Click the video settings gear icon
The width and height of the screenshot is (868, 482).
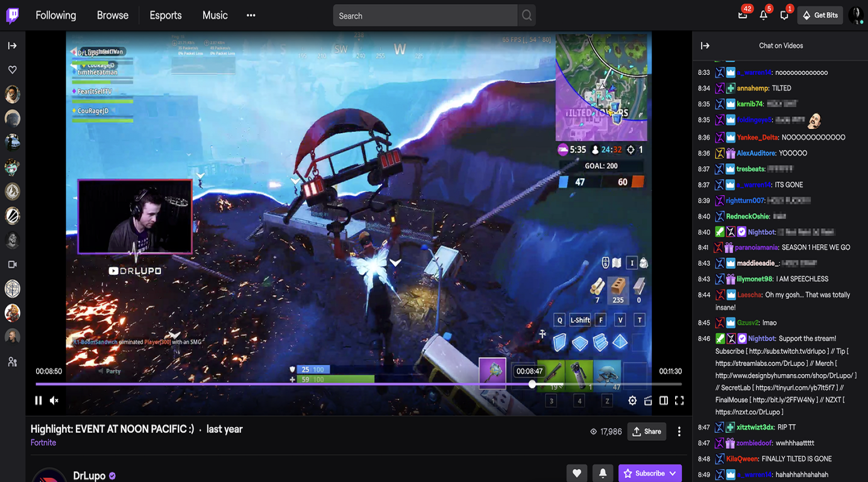tap(632, 401)
